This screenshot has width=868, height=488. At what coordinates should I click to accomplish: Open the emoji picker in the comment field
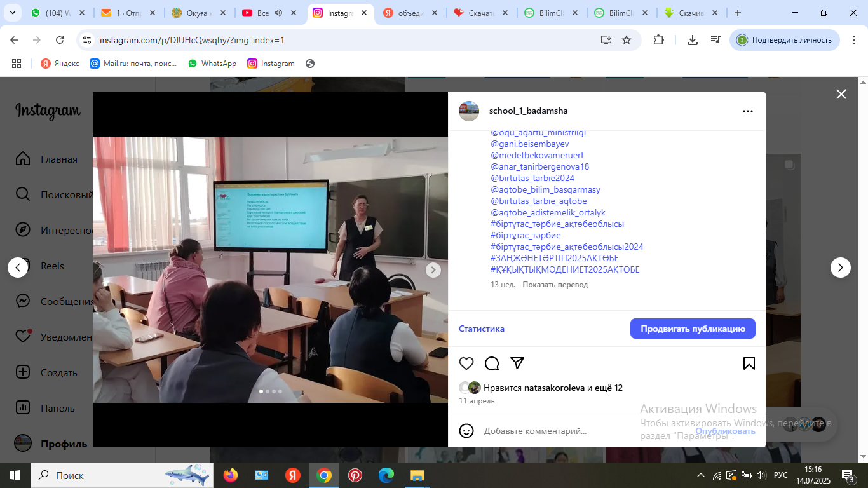click(466, 431)
